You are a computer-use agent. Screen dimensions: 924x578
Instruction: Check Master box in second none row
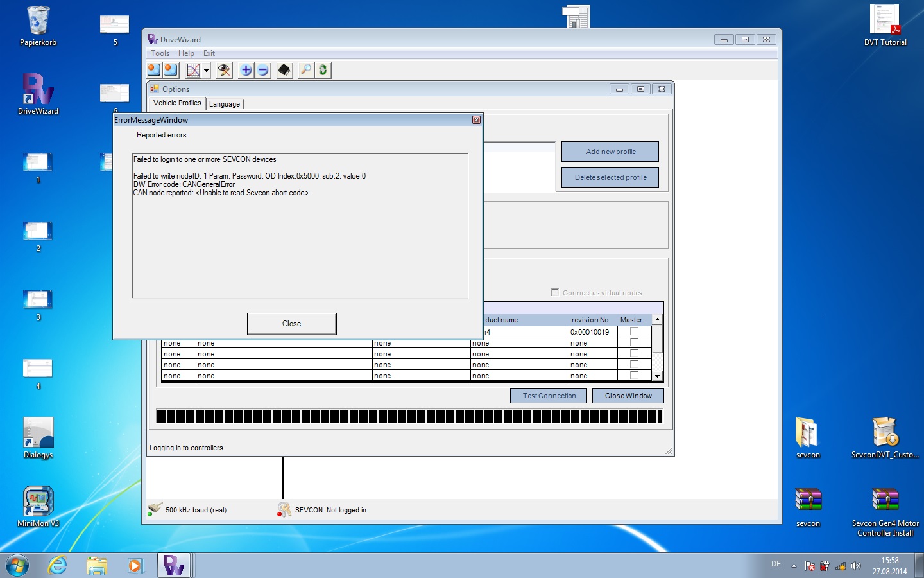(x=634, y=353)
